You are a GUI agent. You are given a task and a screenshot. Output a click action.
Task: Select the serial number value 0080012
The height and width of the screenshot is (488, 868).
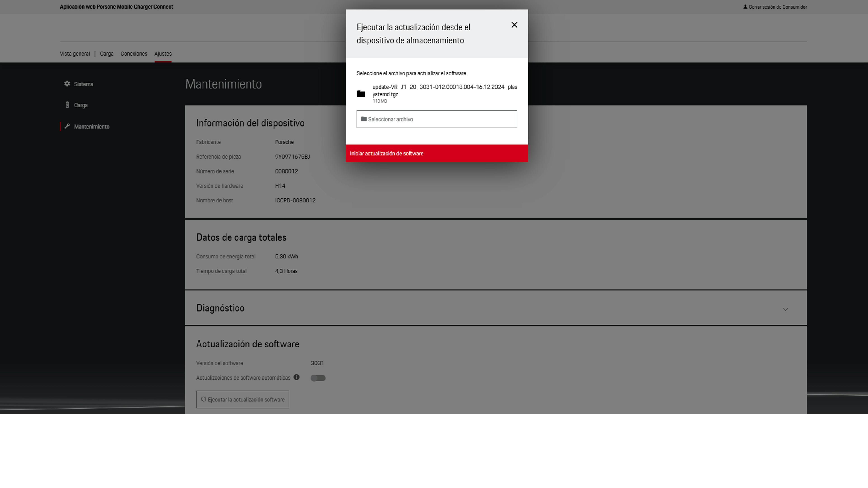[x=286, y=171]
